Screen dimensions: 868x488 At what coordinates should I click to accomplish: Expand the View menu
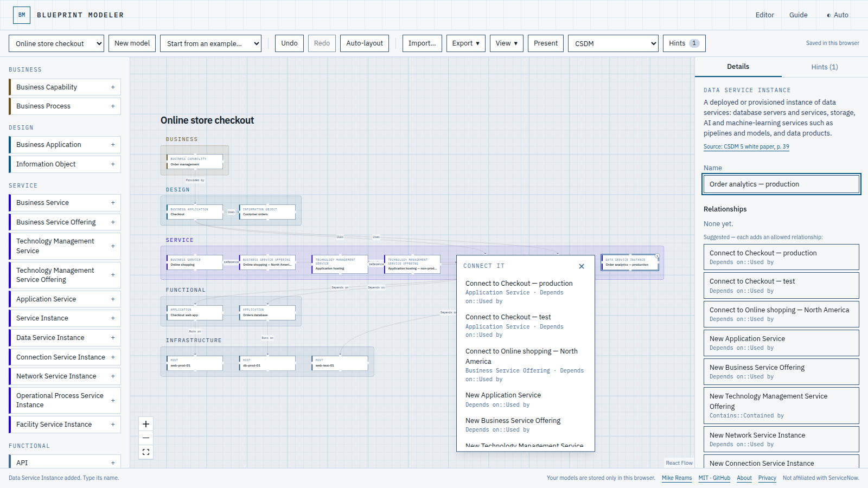point(507,43)
